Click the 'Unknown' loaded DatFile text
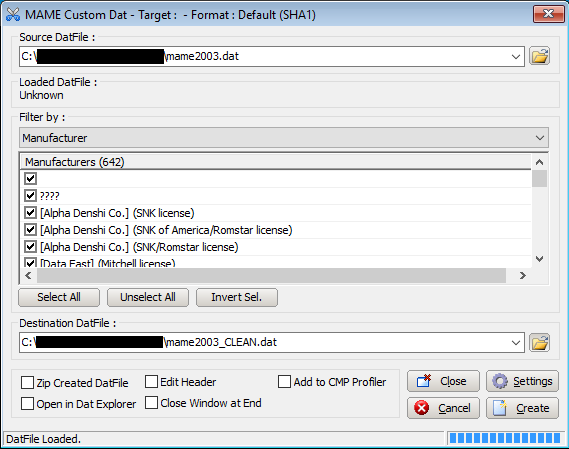This screenshot has height=449, width=569. [41, 95]
